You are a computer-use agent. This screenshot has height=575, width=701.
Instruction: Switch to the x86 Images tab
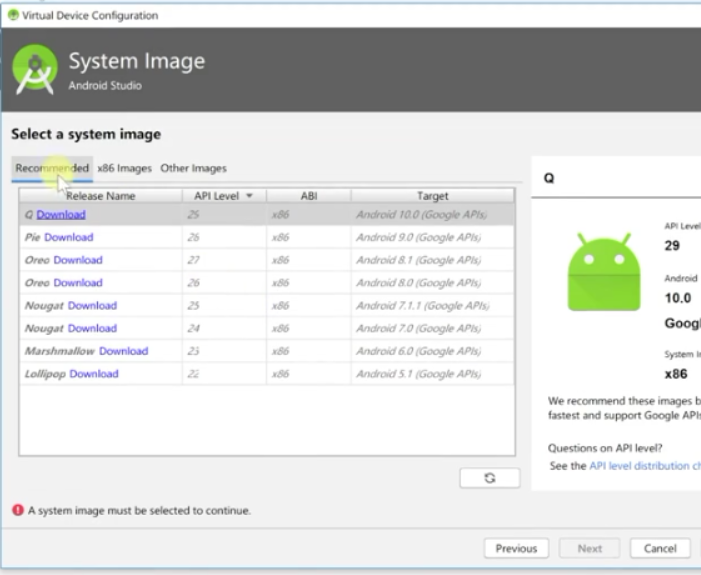tap(124, 168)
